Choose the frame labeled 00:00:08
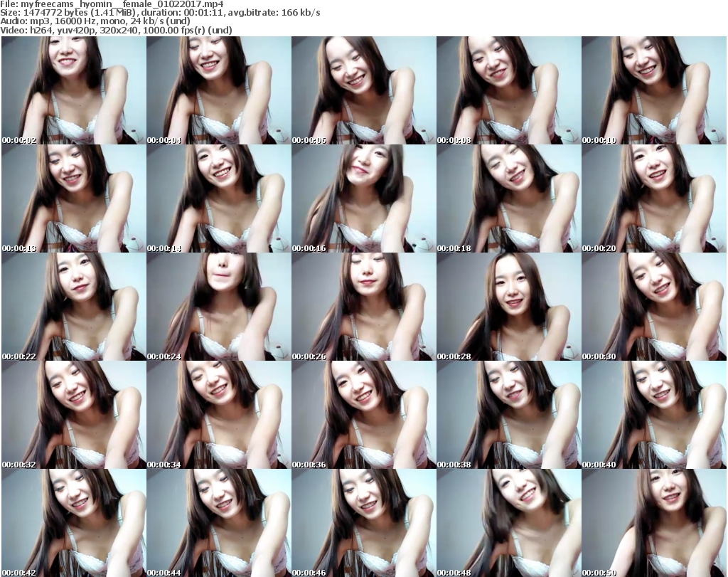The width and height of the screenshot is (728, 577). pos(508,90)
